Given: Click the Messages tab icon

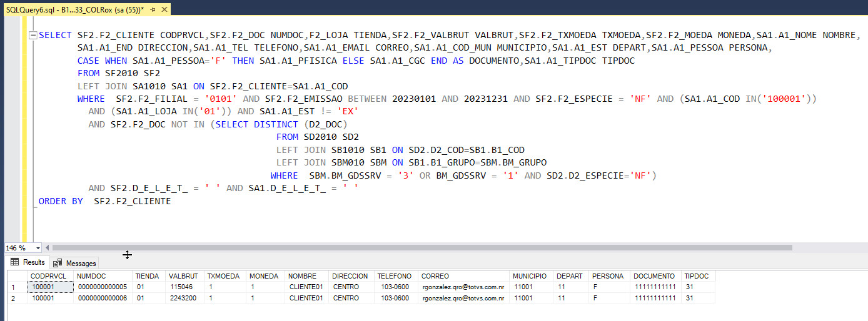Looking at the screenshot, I should pos(58,263).
